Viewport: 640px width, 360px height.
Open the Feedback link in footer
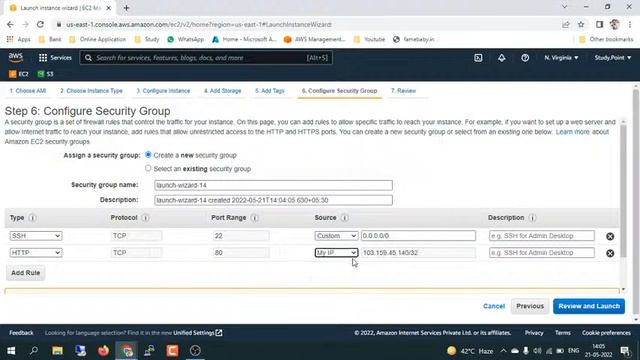pyautogui.click(x=21, y=333)
